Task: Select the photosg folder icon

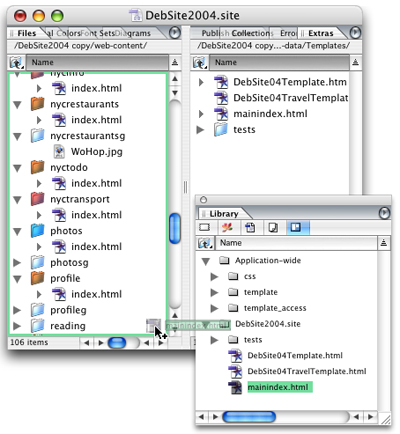Action: pyautogui.click(x=37, y=262)
